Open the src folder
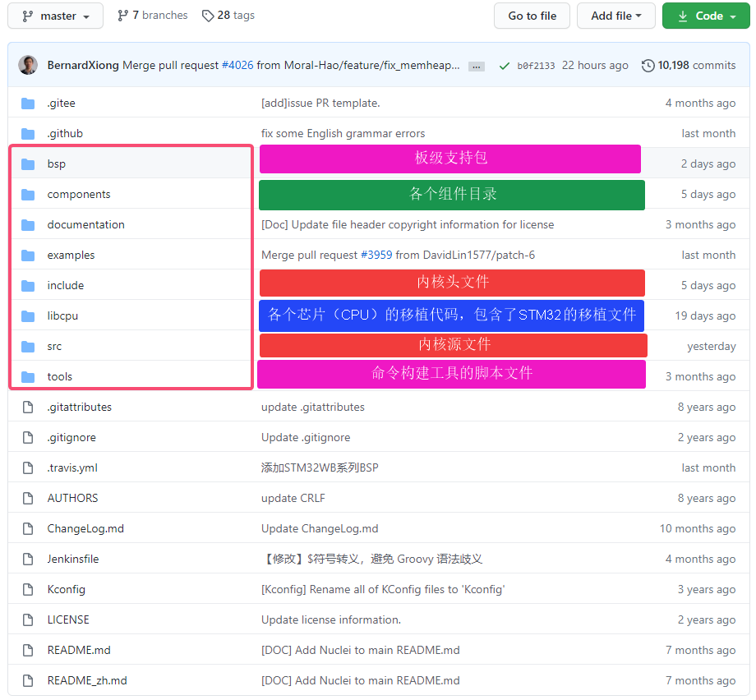The width and height of the screenshot is (756, 700). (54, 346)
